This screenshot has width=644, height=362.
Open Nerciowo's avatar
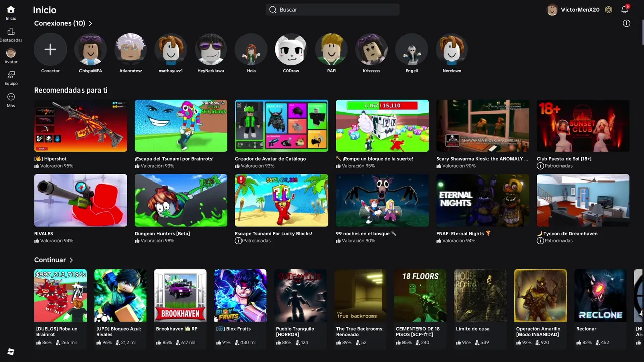pyautogui.click(x=452, y=49)
